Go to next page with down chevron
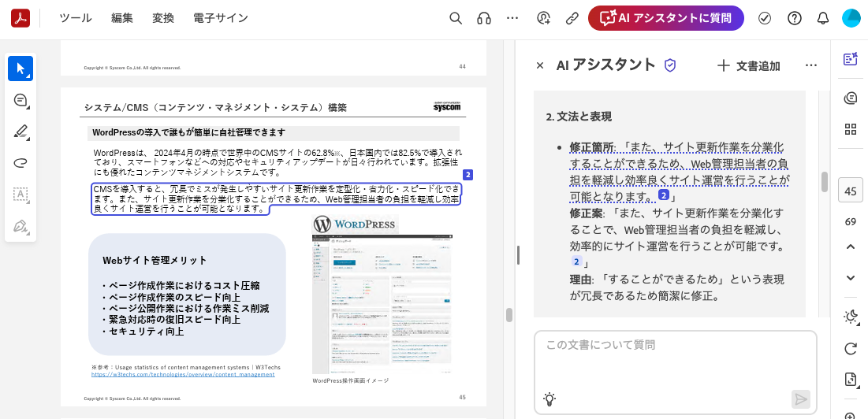Image resolution: width=868 pixels, height=419 pixels. tap(851, 277)
